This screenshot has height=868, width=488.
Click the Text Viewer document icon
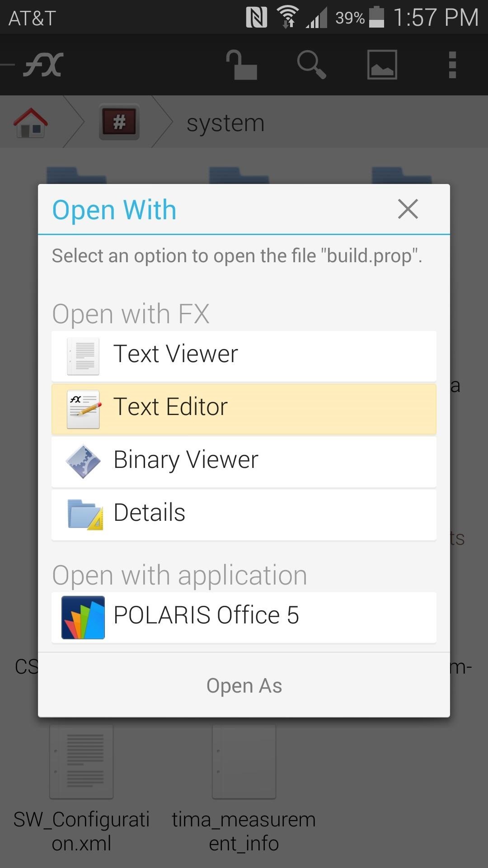83,356
